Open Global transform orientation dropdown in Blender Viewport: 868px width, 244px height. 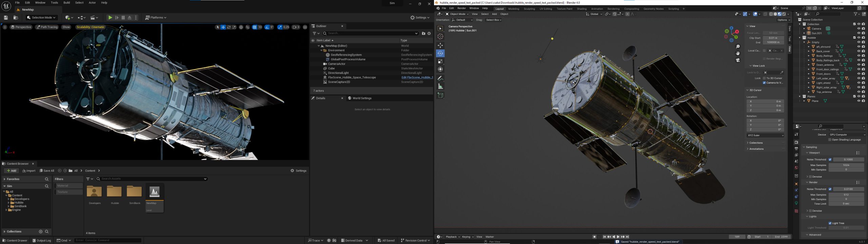click(x=594, y=14)
